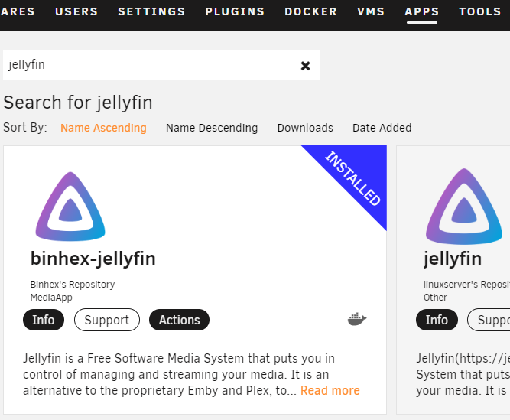
Task: Open Actions menu for binhex-jellyfin
Action: [x=179, y=320]
